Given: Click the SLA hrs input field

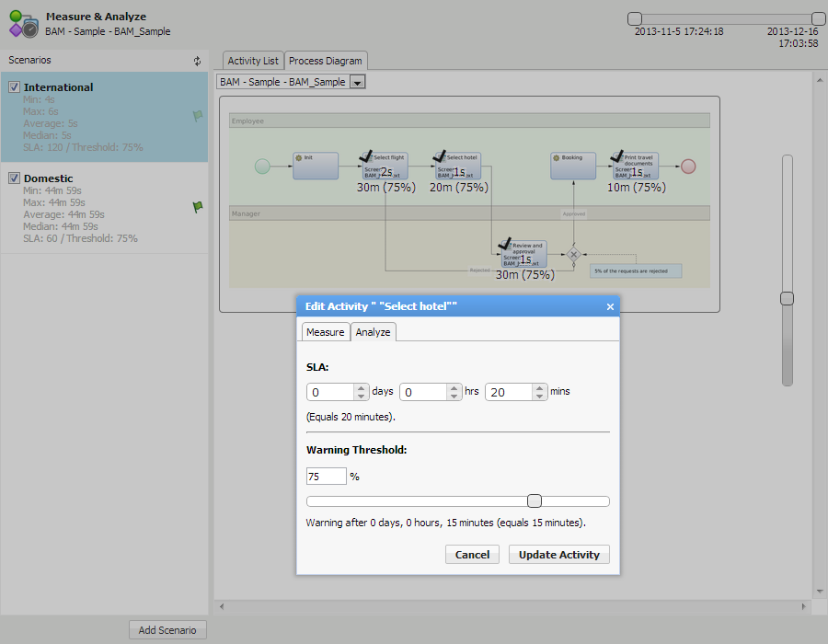Looking at the screenshot, I should pos(423,392).
